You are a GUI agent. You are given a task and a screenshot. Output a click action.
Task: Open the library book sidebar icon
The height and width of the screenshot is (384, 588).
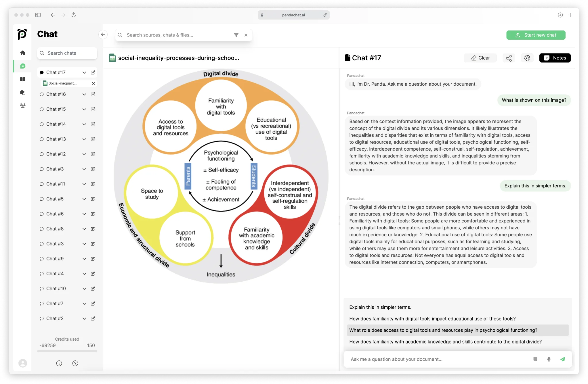point(23,79)
